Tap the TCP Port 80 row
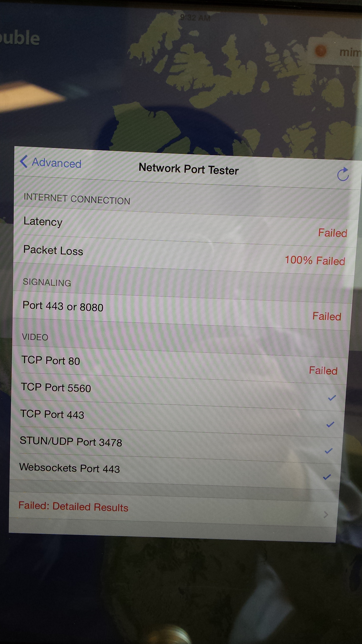The height and width of the screenshot is (644, 362). click(180, 365)
